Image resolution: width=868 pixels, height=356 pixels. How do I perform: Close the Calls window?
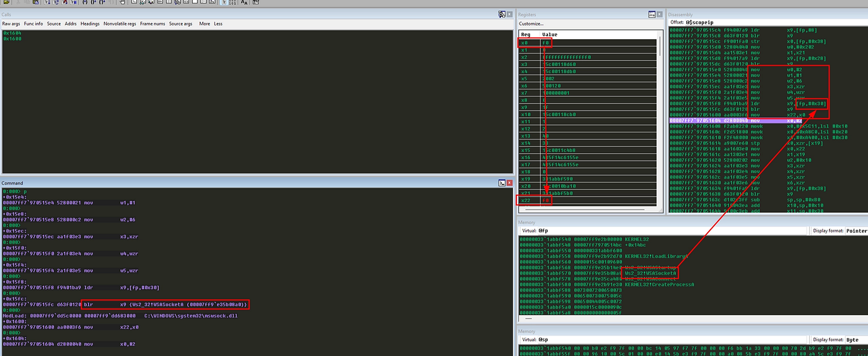point(510,14)
